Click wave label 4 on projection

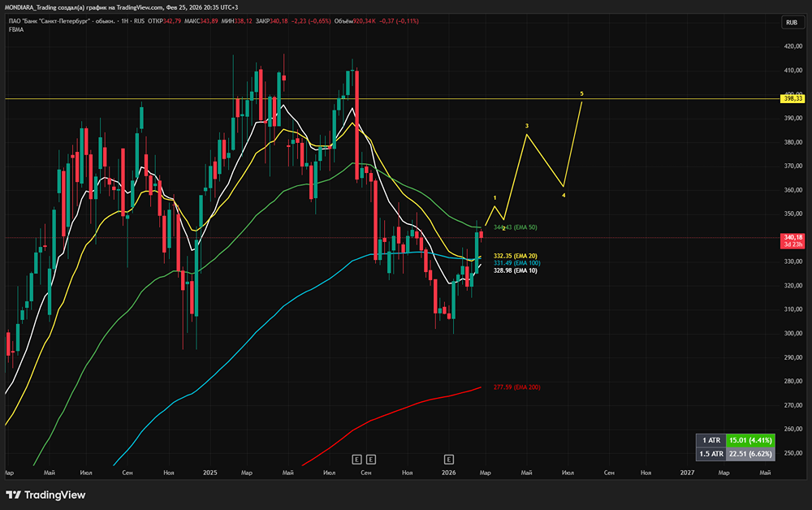coord(564,195)
